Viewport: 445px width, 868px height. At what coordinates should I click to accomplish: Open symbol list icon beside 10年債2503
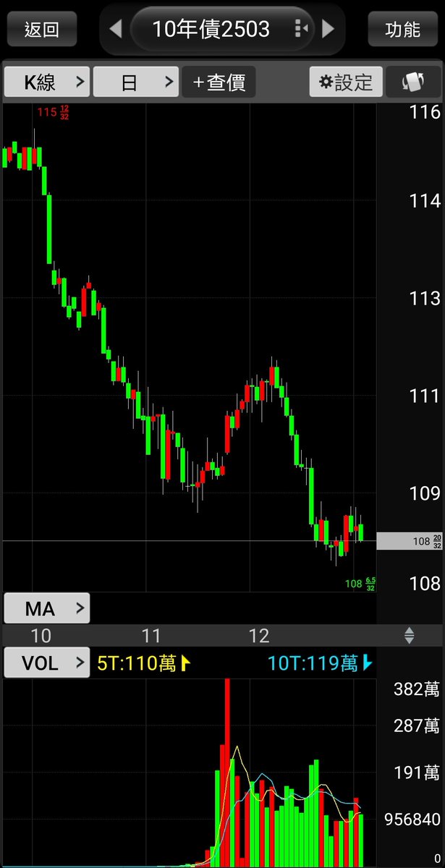click(302, 29)
